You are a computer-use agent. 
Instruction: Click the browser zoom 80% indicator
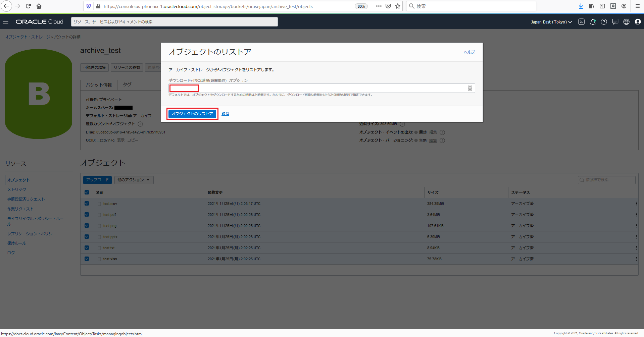coord(361,6)
